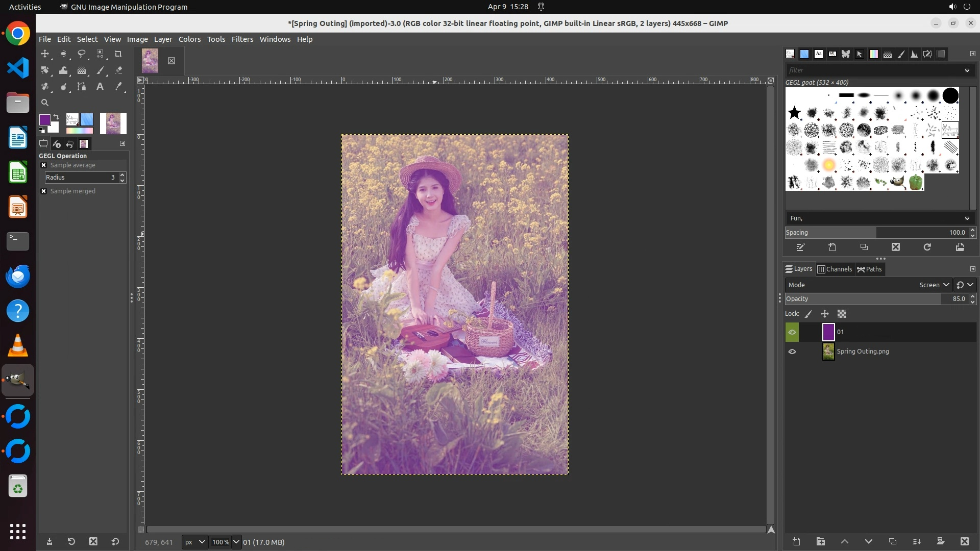
Task: Click the purple foreground color swatch
Action: [44, 120]
